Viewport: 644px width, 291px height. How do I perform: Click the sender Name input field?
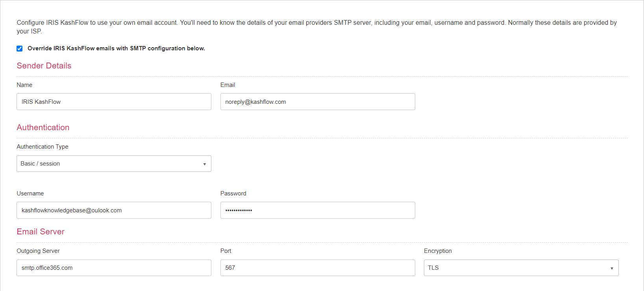pyautogui.click(x=114, y=101)
